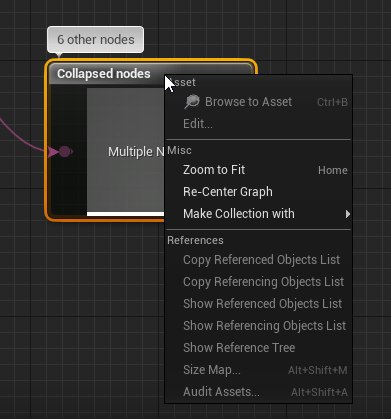Image resolution: width=391 pixels, height=419 pixels.
Task: Choose Browse to Asset menu entry
Action: [258, 102]
